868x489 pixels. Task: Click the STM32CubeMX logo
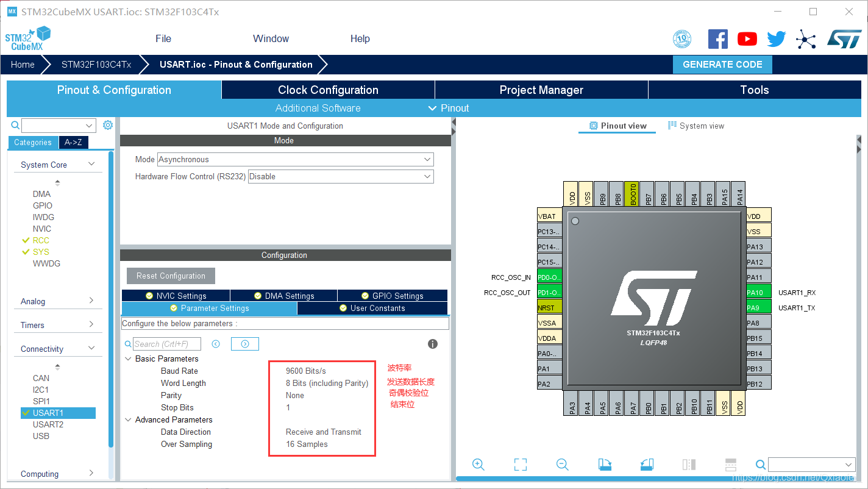(x=28, y=38)
